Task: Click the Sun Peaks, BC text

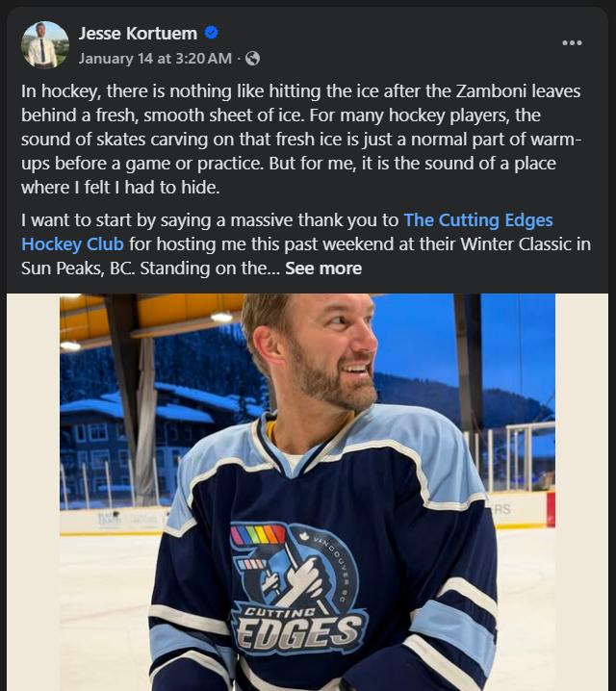Action: coord(79,269)
